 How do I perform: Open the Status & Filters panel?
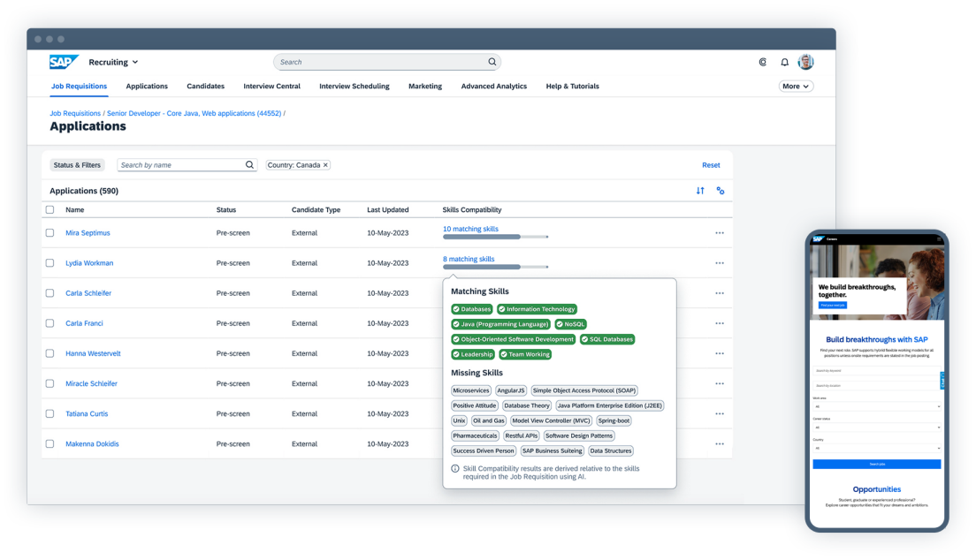77,165
